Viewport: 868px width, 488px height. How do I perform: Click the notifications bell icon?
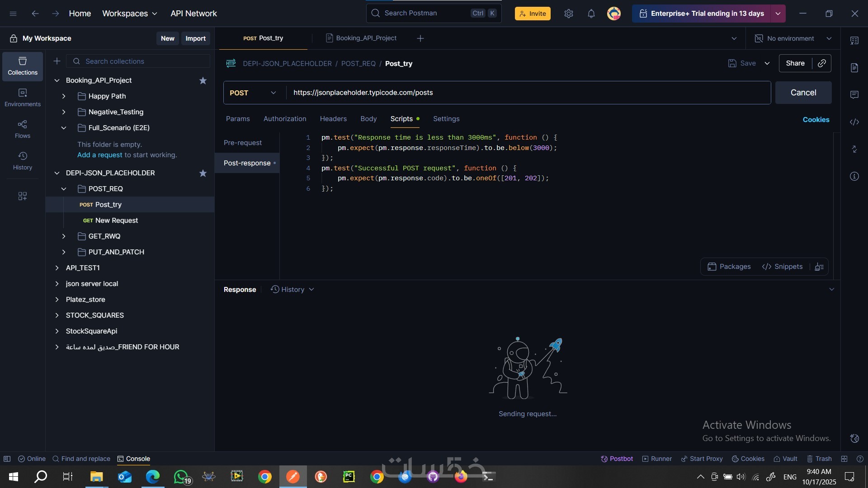[x=591, y=14]
